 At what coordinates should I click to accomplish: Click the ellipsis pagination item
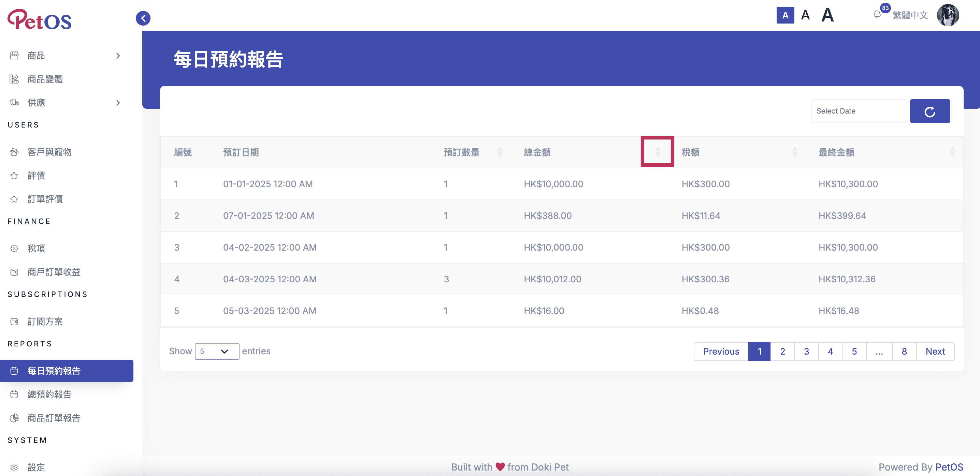[879, 351]
